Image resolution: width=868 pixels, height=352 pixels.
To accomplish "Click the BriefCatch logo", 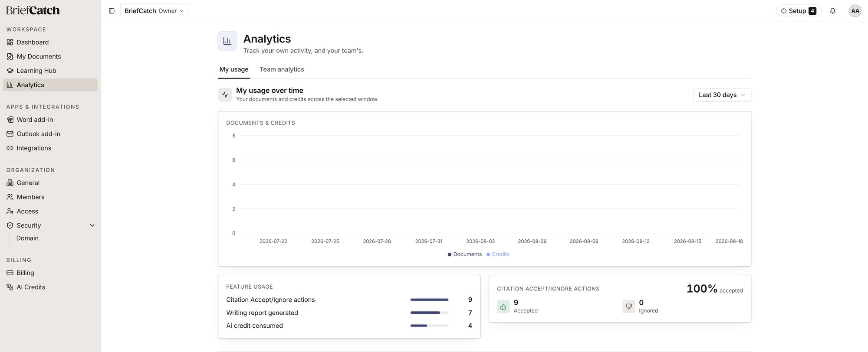I will [x=33, y=10].
